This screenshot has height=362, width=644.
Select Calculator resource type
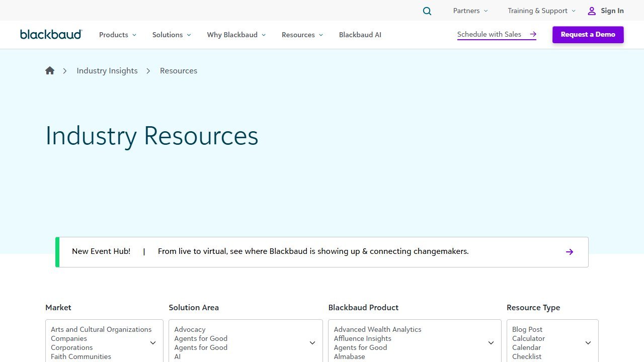pos(528,338)
